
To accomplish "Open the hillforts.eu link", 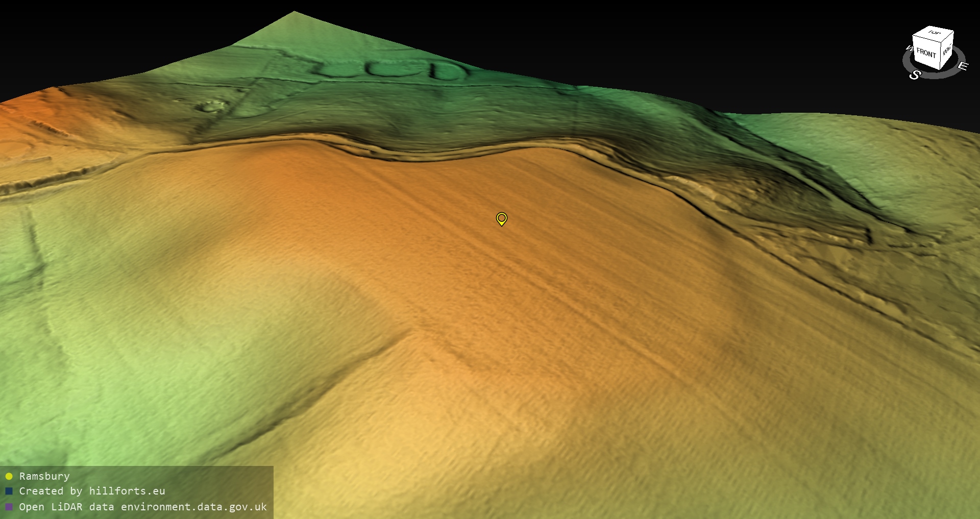I will pos(127,491).
